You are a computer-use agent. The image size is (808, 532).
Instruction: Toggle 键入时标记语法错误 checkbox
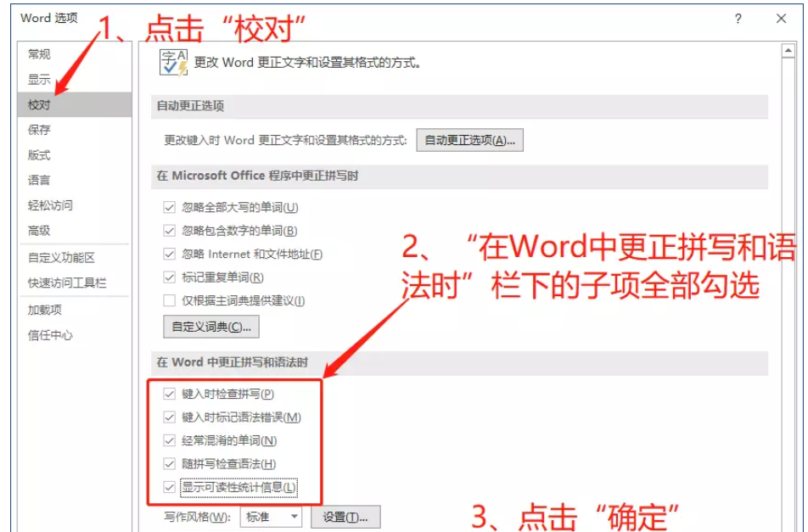[x=169, y=417]
